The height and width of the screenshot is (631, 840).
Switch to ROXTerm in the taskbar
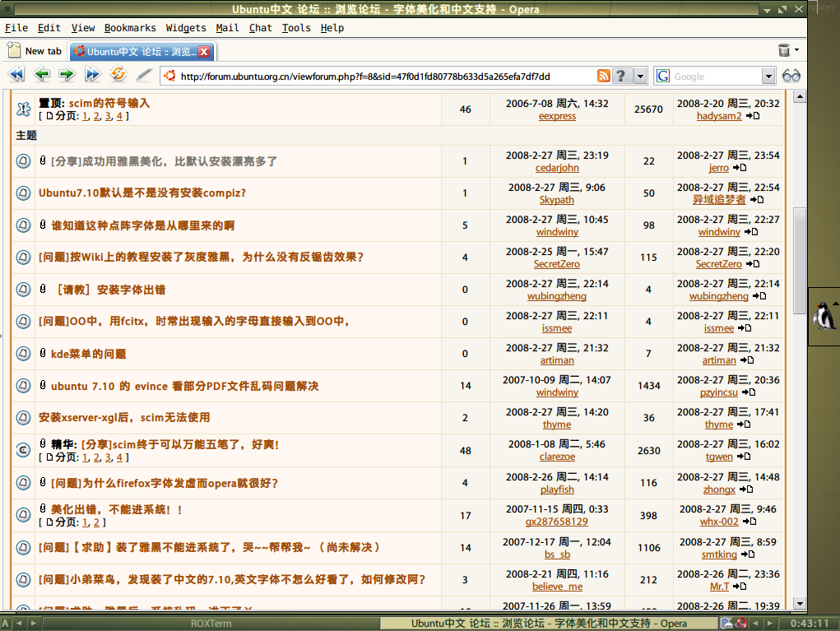click(211, 624)
